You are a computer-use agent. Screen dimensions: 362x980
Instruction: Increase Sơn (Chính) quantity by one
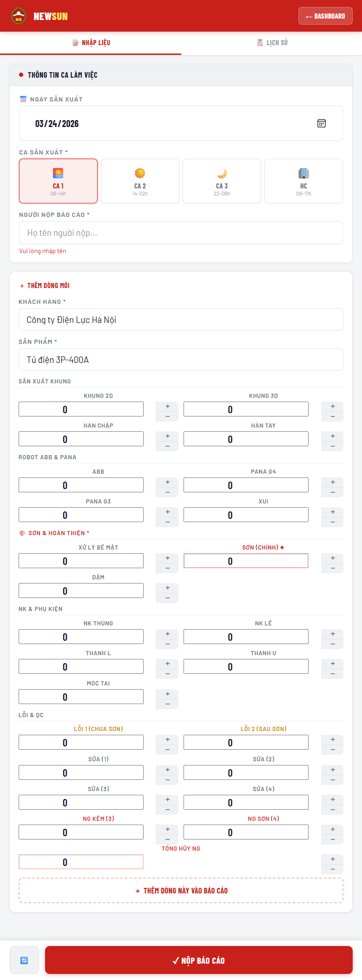[x=332, y=558]
